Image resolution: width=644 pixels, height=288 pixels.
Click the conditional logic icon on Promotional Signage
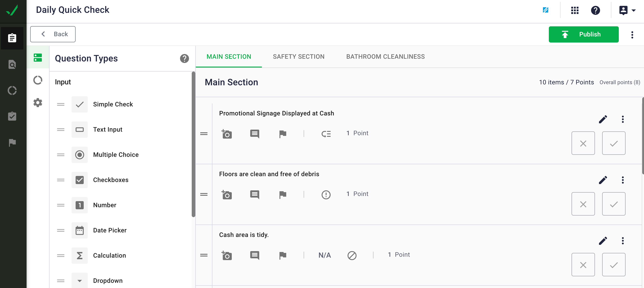coord(326,134)
